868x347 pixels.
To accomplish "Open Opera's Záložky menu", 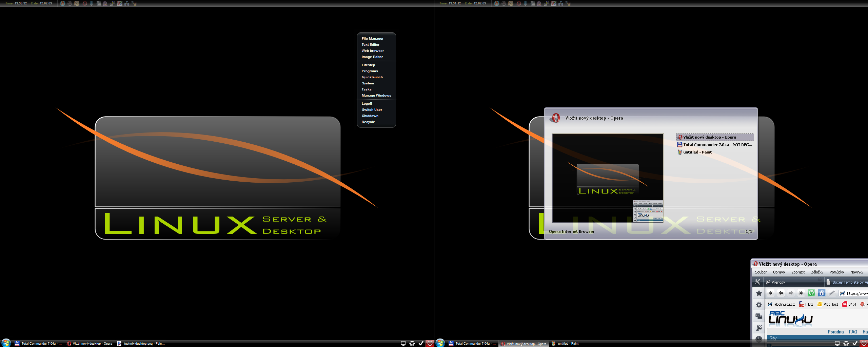I will pyautogui.click(x=817, y=272).
